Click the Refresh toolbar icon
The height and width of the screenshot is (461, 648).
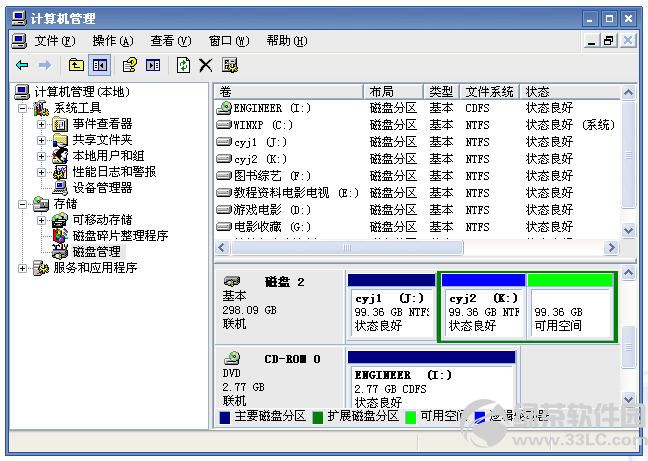[x=183, y=65]
